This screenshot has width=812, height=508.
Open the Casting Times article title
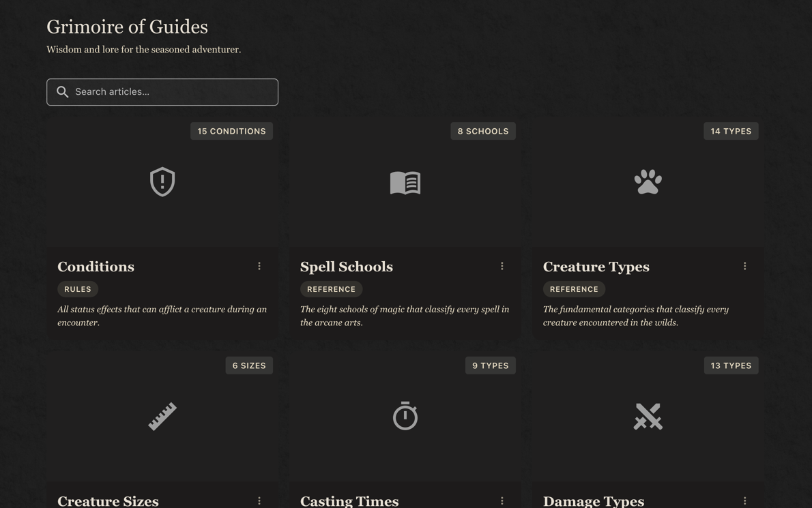point(349,500)
